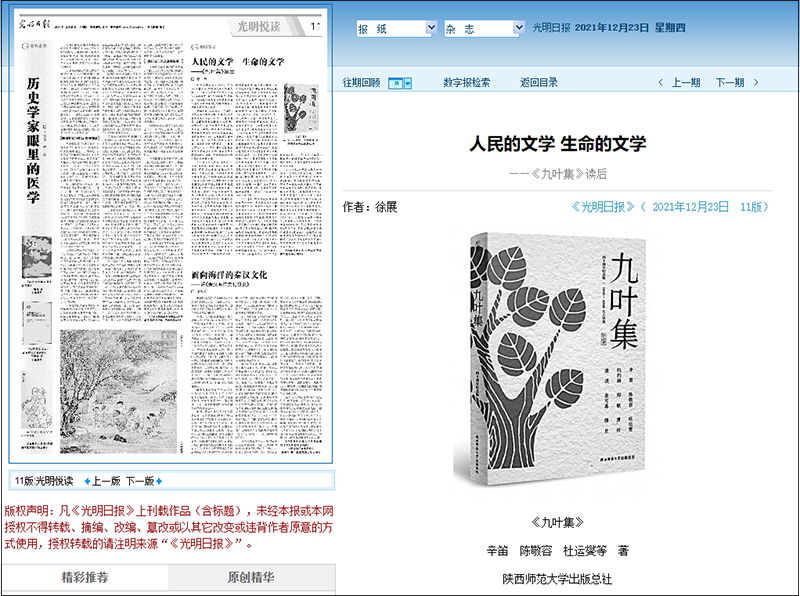
Task: Click the blue left arrow before 上一版
Action: pos(87,481)
